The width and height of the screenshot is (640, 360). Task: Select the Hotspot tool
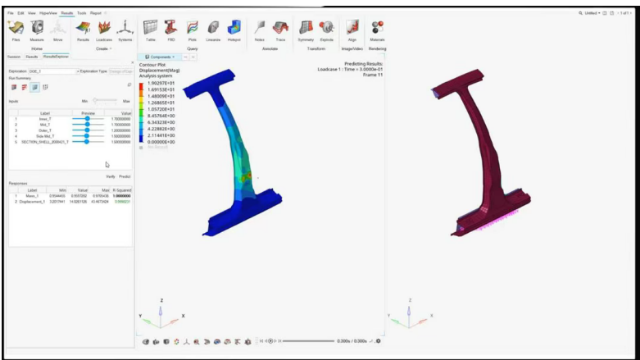[x=234, y=31]
